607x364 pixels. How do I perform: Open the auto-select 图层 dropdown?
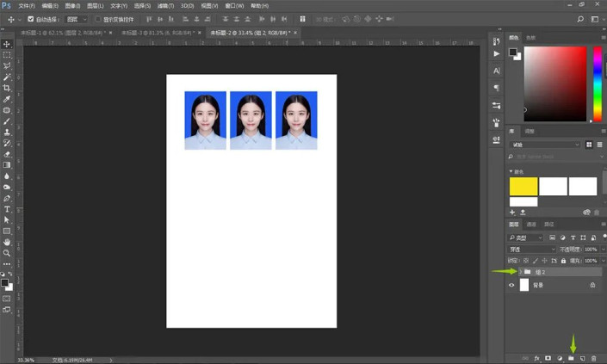77,19
